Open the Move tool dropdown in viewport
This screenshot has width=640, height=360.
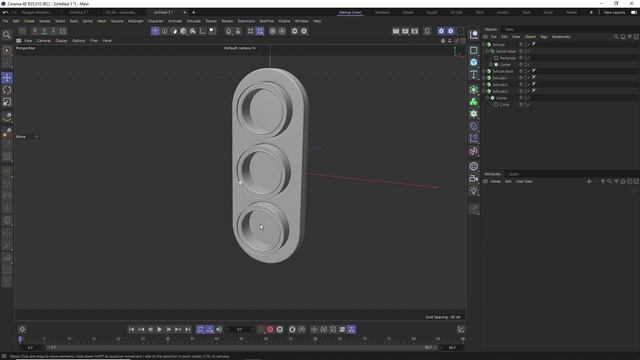tap(37, 137)
